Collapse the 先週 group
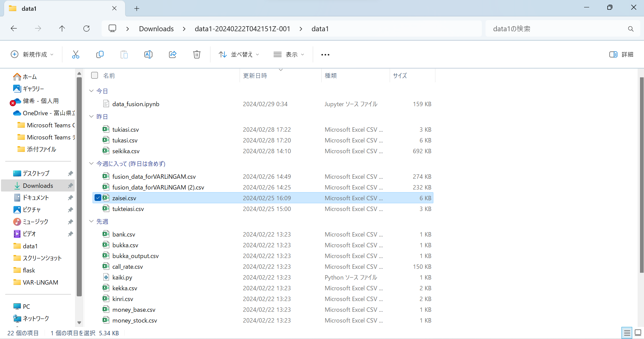This screenshot has width=644, height=339. pos(91,221)
